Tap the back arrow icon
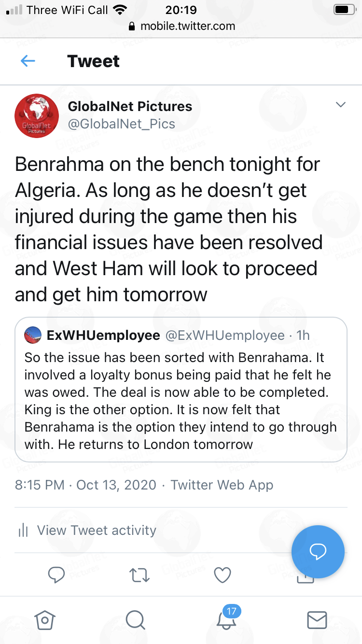 (x=28, y=61)
